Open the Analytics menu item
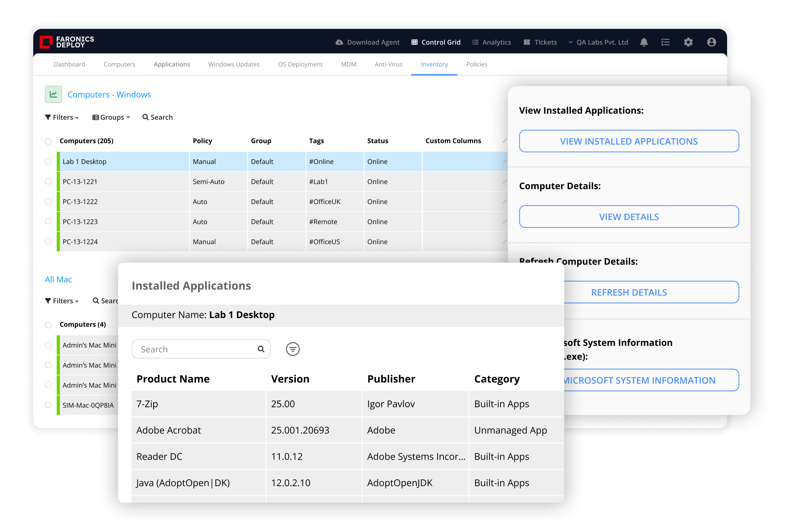The image size is (798, 532). tap(492, 42)
